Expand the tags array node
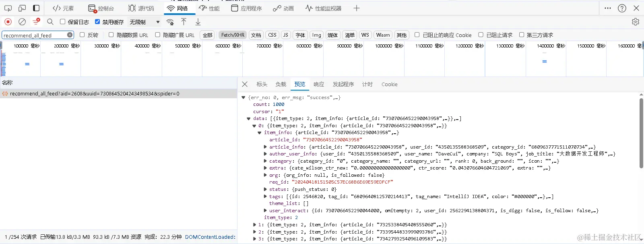Viewport: 644px width, 244px height. coord(265,196)
